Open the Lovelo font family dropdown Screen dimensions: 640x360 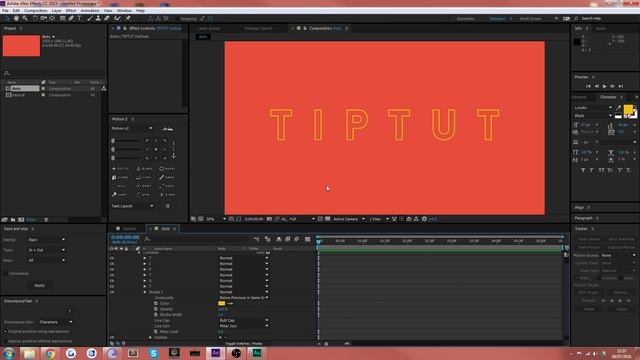click(x=593, y=108)
